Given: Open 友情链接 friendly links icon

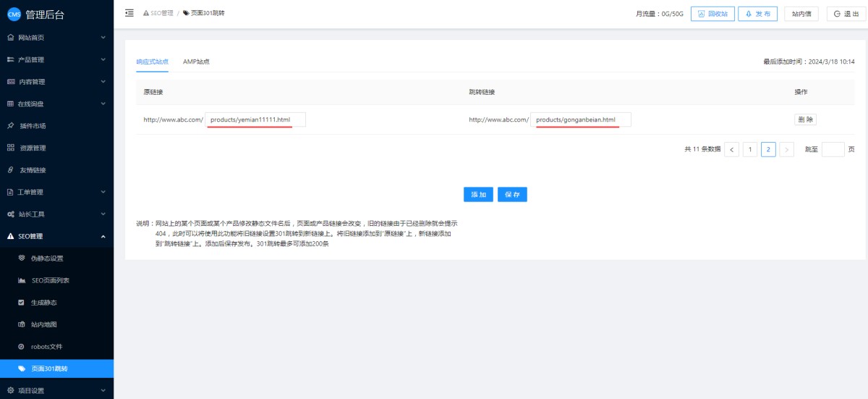Looking at the screenshot, I should 10,170.
